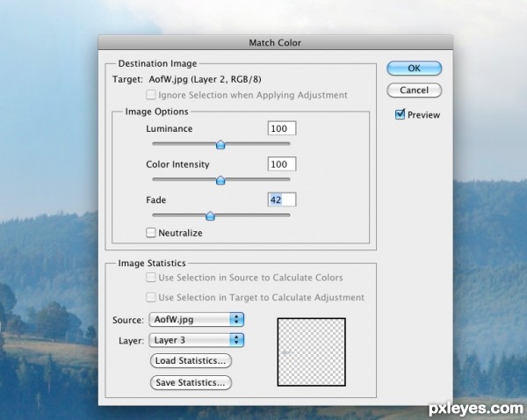Viewport: 527px width, 420px height.
Task: Click the Destination Image group heading
Action: (x=157, y=63)
